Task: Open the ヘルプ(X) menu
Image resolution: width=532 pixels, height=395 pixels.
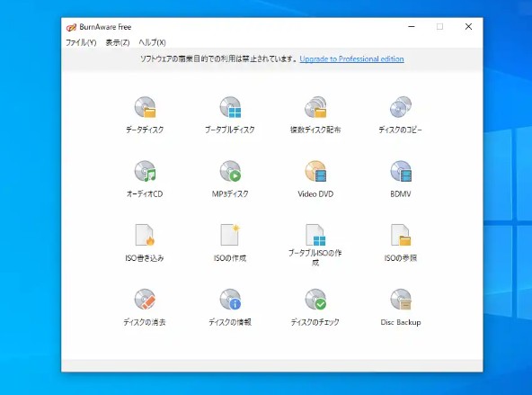Action: pyautogui.click(x=153, y=42)
